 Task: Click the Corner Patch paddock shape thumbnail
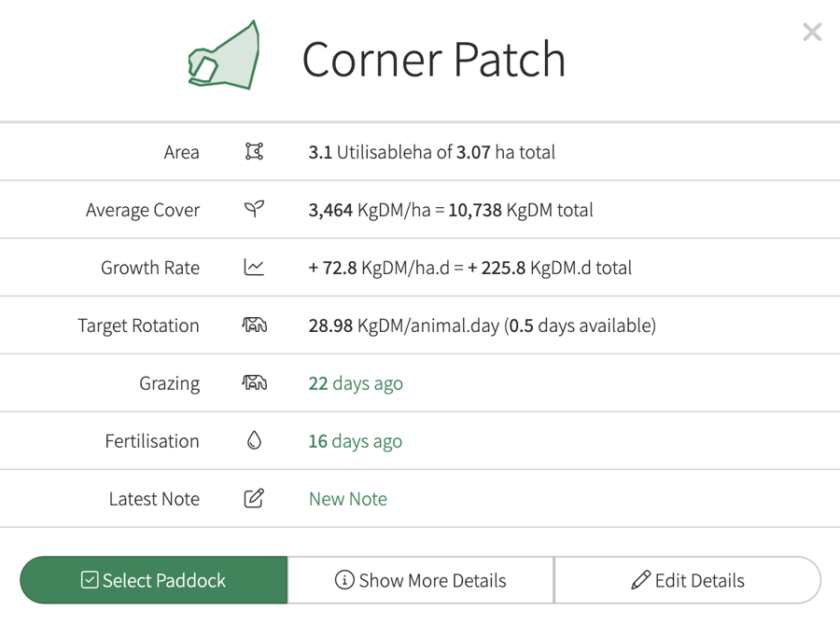coord(224,58)
